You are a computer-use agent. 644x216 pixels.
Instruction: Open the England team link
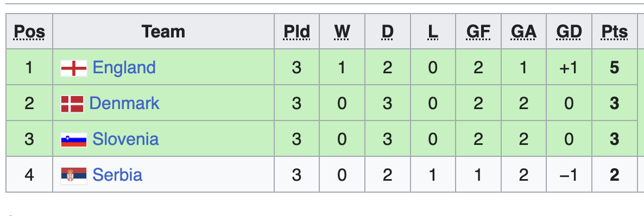(124, 67)
